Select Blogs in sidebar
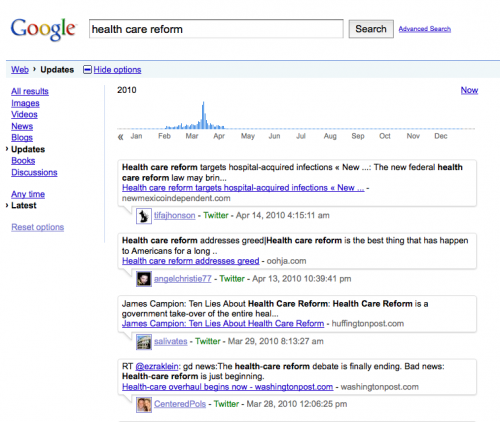The width and height of the screenshot is (500, 422). (x=22, y=138)
